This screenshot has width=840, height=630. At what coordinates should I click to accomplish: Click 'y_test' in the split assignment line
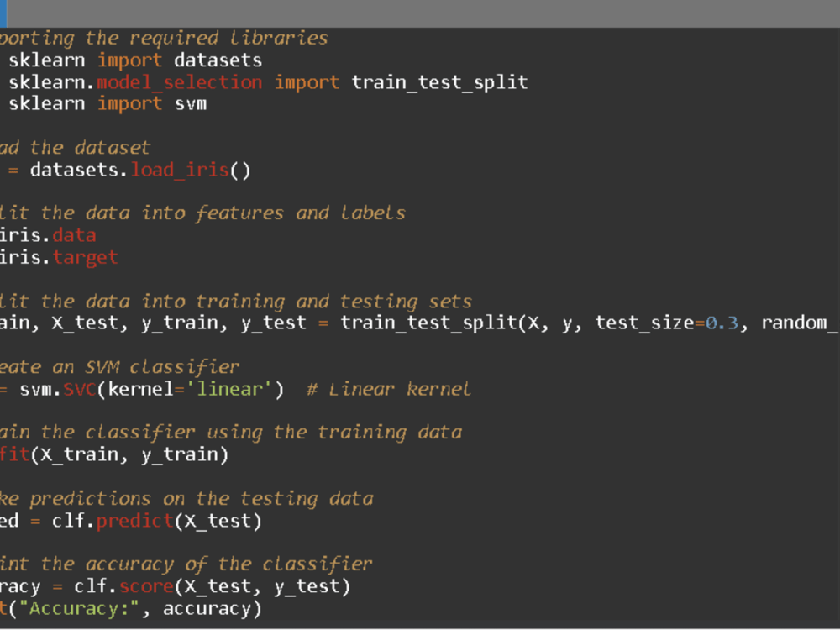273,323
